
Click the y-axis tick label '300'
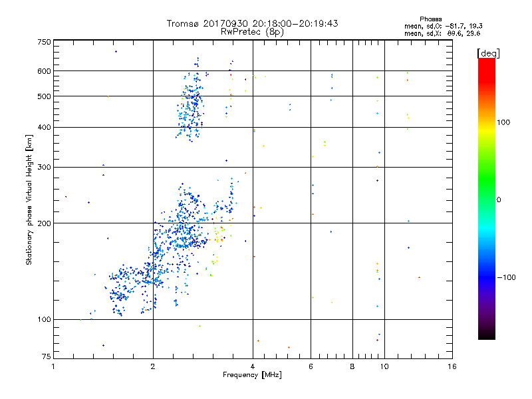pos(44,167)
